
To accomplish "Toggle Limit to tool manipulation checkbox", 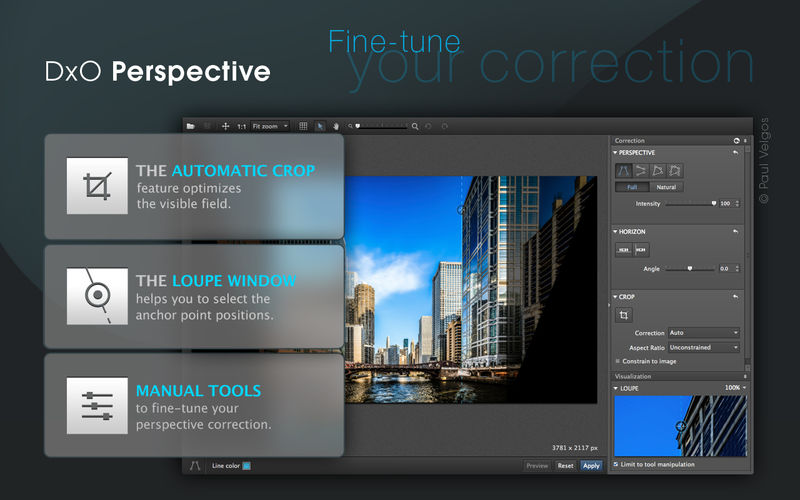I will pyautogui.click(x=616, y=464).
